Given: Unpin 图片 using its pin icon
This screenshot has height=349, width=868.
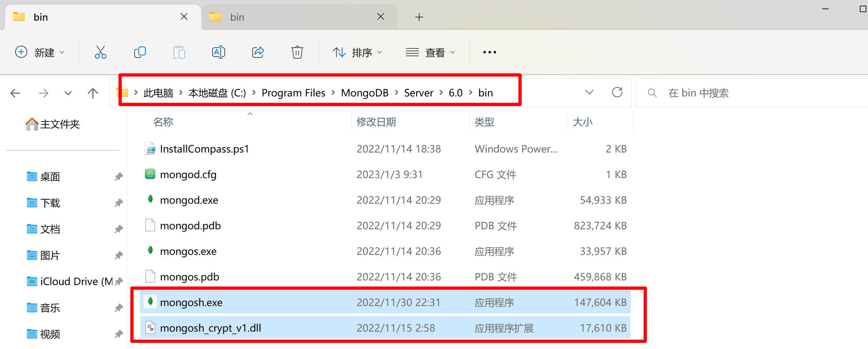Looking at the screenshot, I should pos(119,255).
